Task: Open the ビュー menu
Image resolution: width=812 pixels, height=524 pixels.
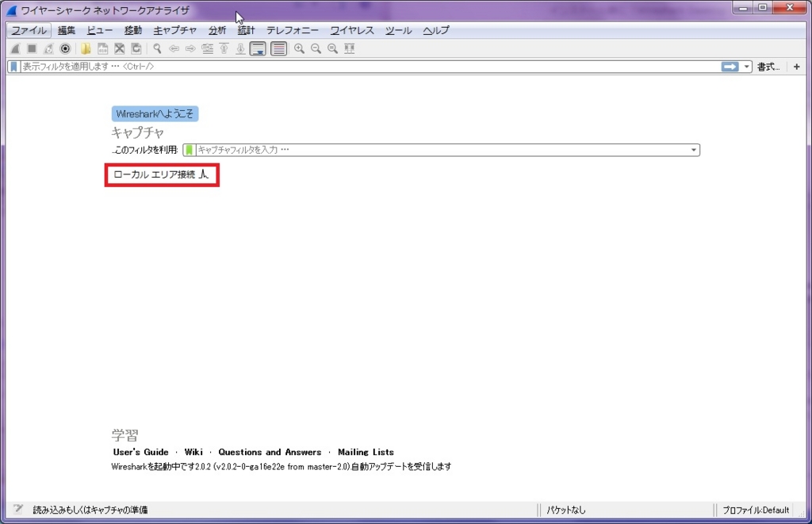Action: (x=99, y=30)
